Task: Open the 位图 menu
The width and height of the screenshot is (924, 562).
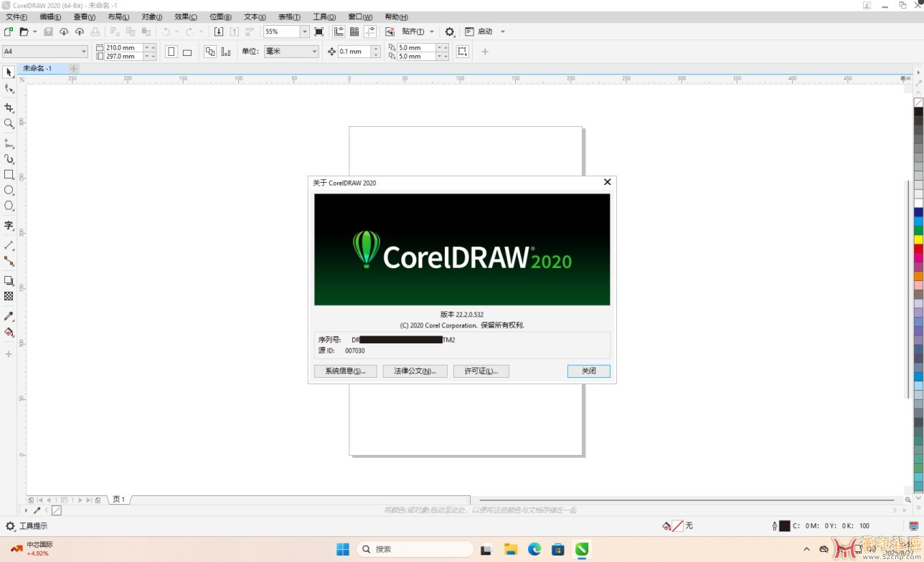Action: (x=220, y=16)
